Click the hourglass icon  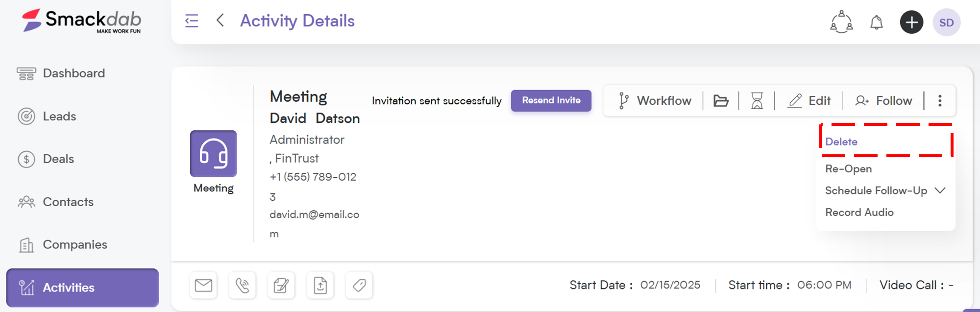pyautogui.click(x=757, y=101)
